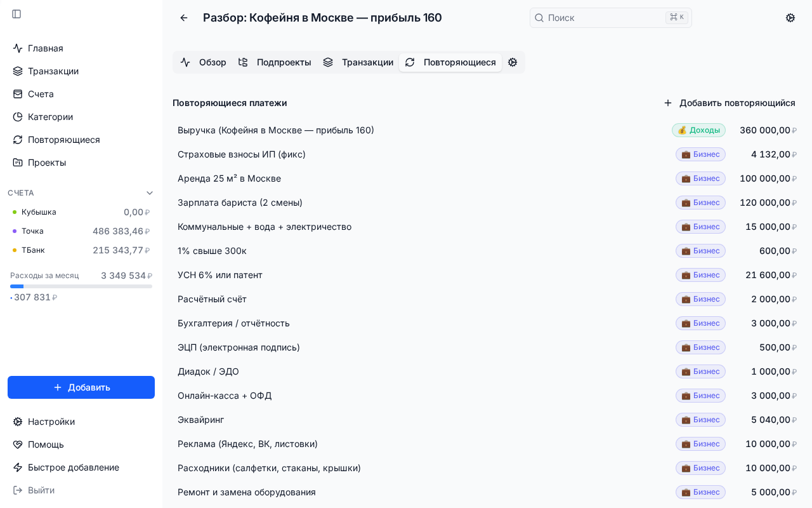Click the gear icon at the end of the tab bar
812x508 pixels.
pyautogui.click(x=513, y=62)
